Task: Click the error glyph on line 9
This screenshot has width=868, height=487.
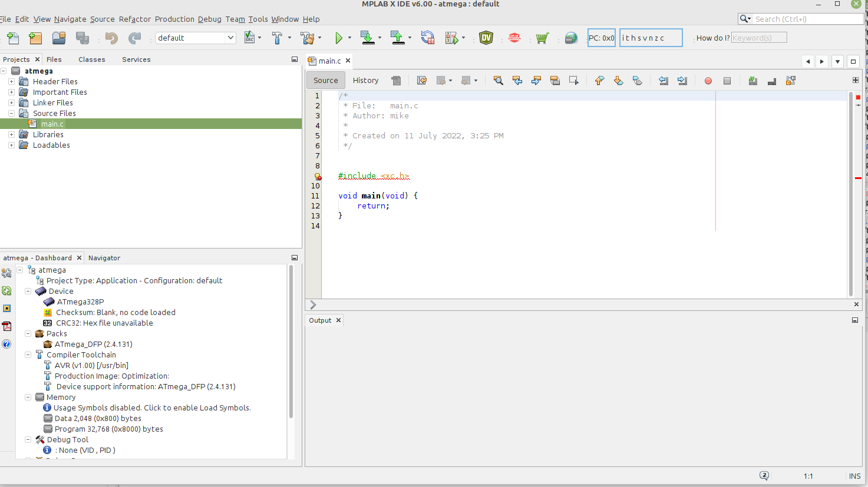Action: pyautogui.click(x=318, y=176)
